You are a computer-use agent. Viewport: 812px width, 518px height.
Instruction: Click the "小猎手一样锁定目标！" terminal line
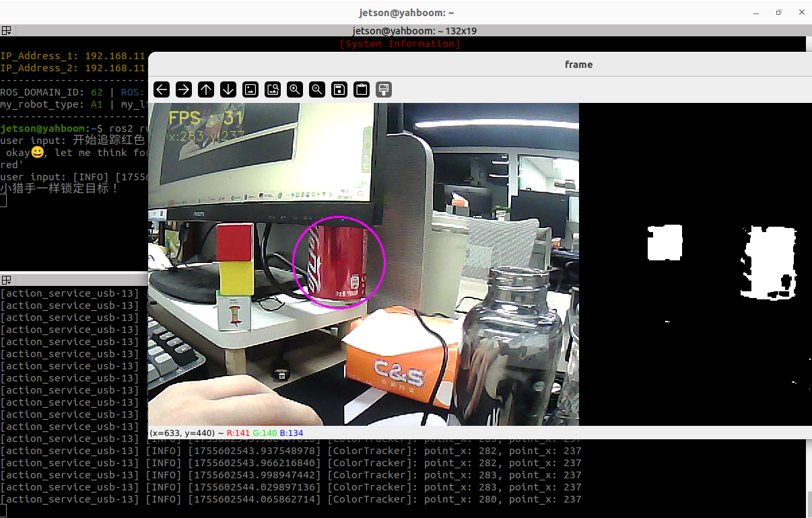click(59, 188)
